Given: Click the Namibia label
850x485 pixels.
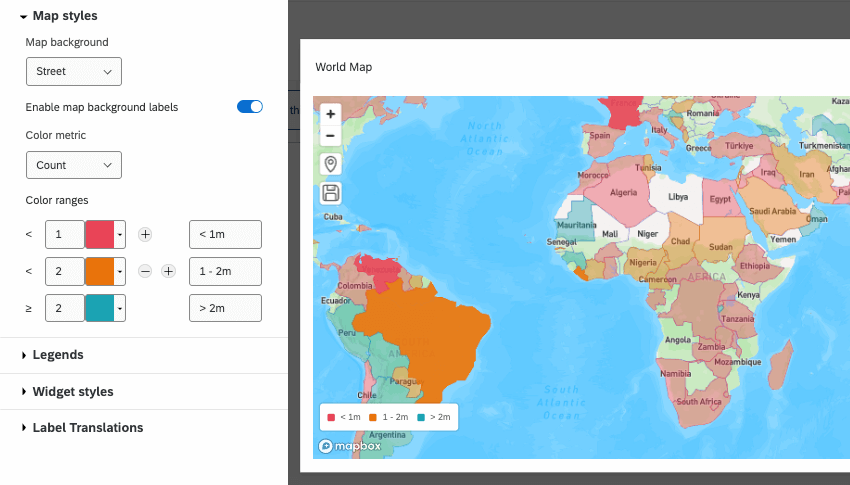Looking at the screenshot, I should (675, 373).
